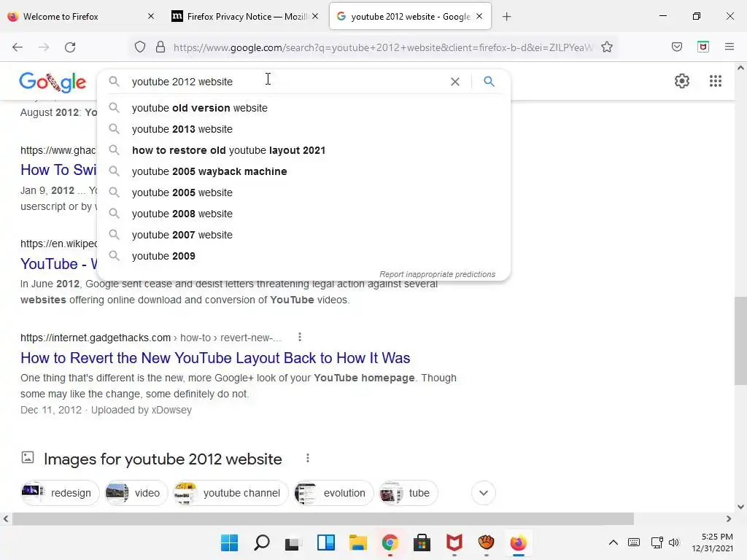The height and width of the screenshot is (560, 747).
Task: Open a new tab
Action: [506, 17]
